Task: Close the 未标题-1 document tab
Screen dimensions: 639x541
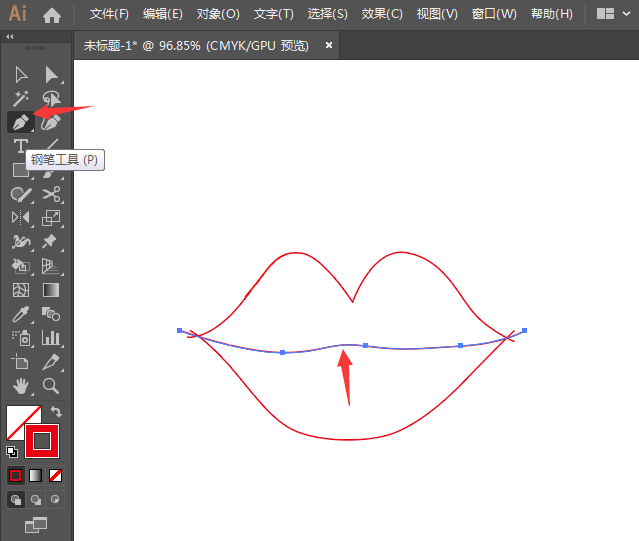Action: [329, 46]
